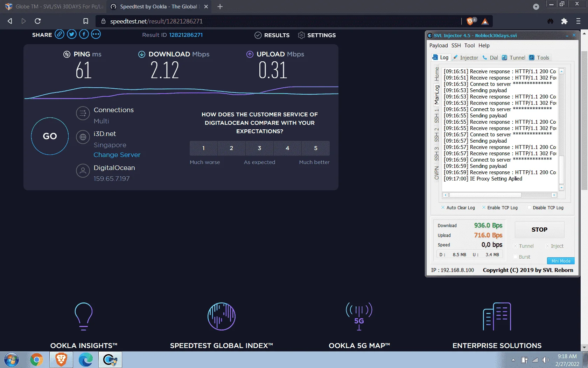
Task: Open the Enterprise Solutions building icon
Action: point(497,316)
